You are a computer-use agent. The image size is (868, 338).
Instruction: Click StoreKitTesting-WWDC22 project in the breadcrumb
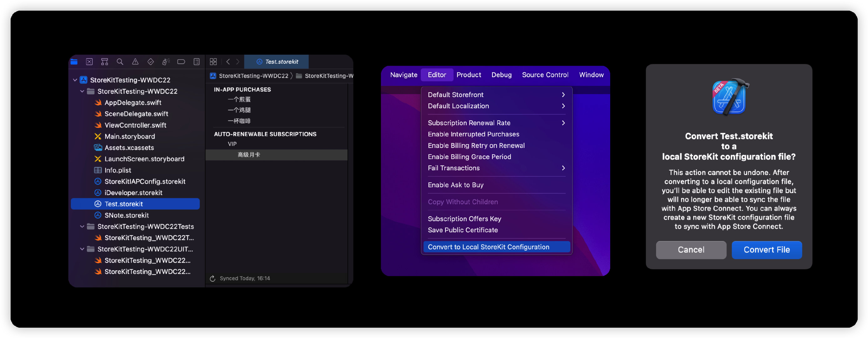[x=249, y=76]
